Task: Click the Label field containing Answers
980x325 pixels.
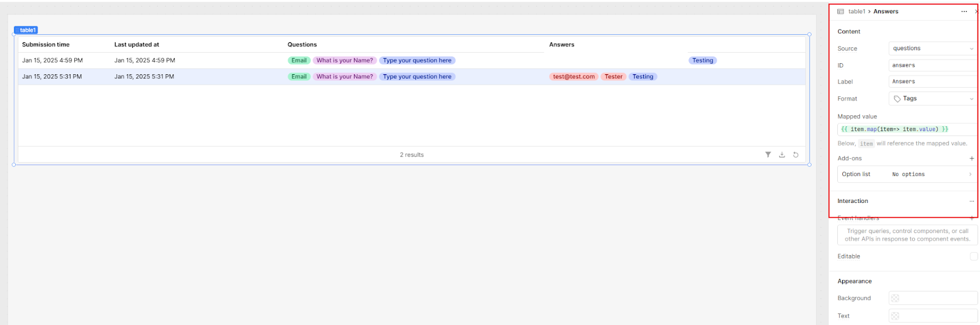Action: tap(932, 82)
